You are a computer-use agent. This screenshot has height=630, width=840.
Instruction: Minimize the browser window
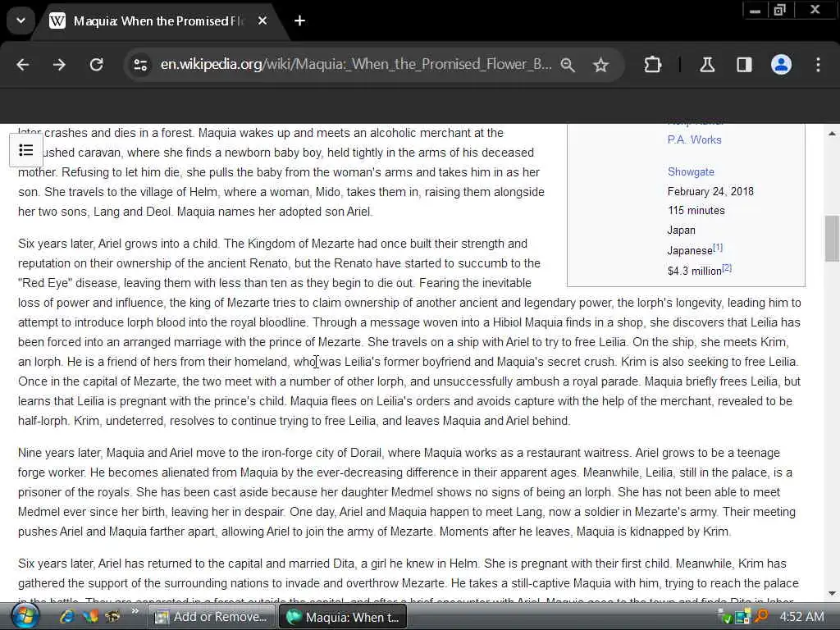[x=755, y=10]
